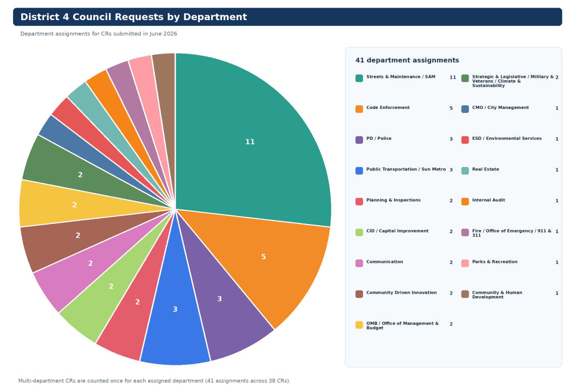Click the Code Enforcement legend label
Viewport: 575px width, 392px height.
pos(388,107)
